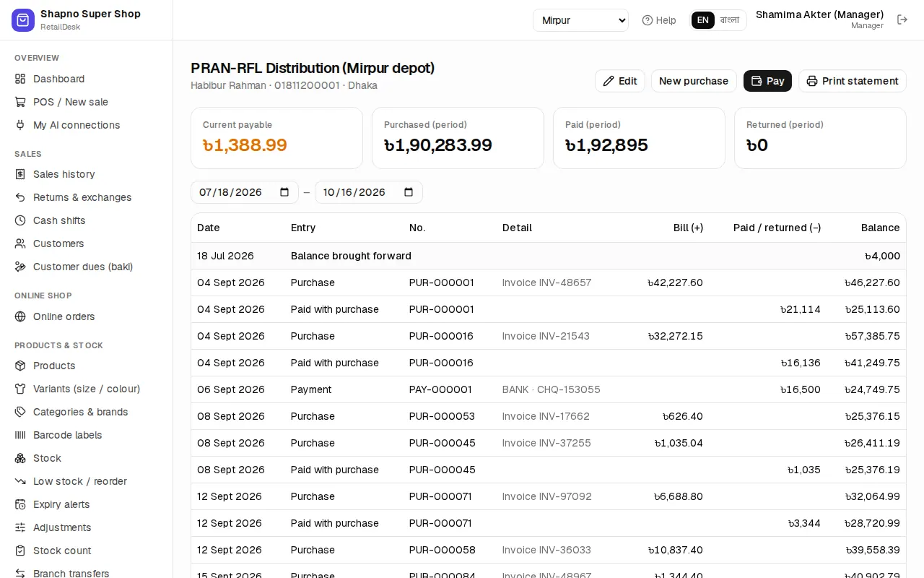This screenshot has width=924, height=578.
Task: Click the Online orders globe icon
Action: tap(20, 316)
